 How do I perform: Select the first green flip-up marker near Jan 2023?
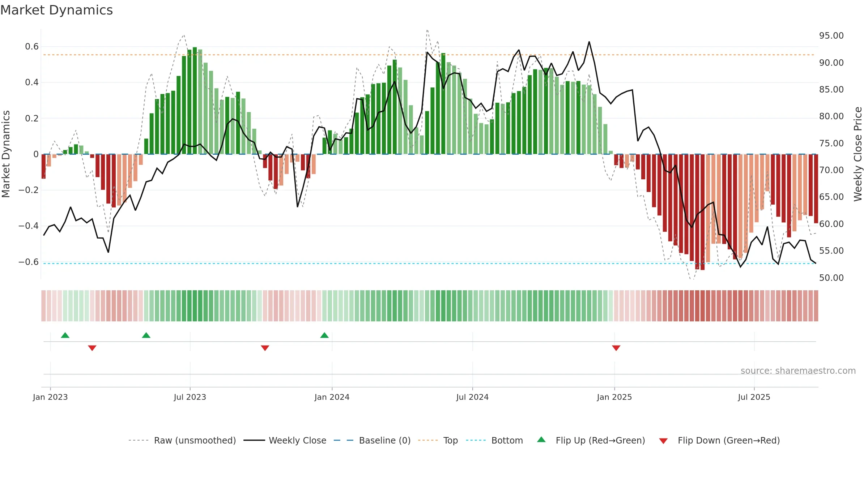pos(65,335)
